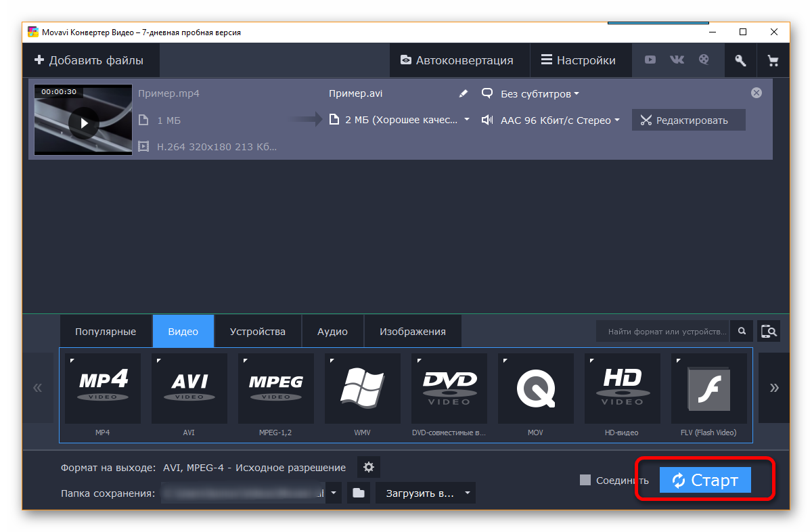812x532 pixels.
Task: Click the 1 МБ source file size
Action: click(168, 120)
